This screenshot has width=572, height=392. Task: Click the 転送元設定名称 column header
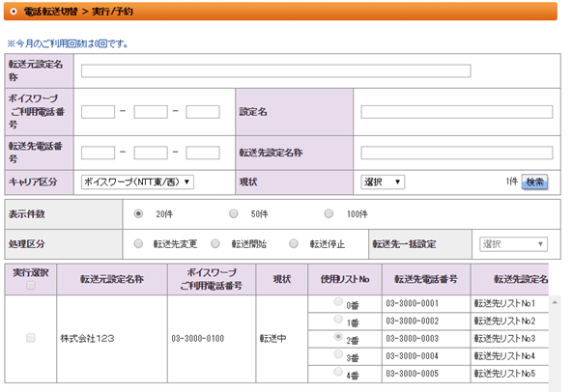coord(112,279)
